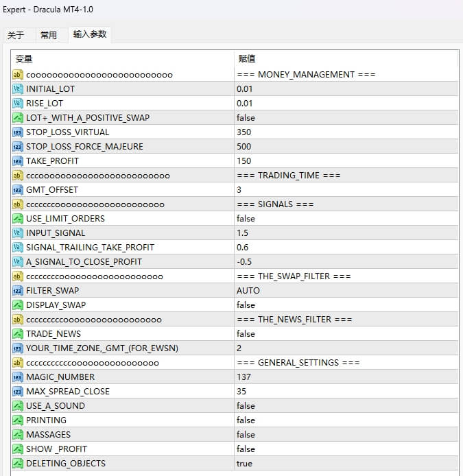Click the PRINTING boolean icon

pyautogui.click(x=18, y=420)
